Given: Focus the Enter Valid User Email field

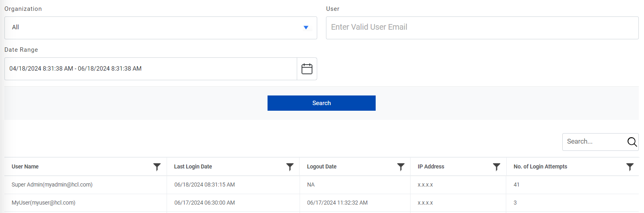Looking at the screenshot, I should click(x=482, y=28).
